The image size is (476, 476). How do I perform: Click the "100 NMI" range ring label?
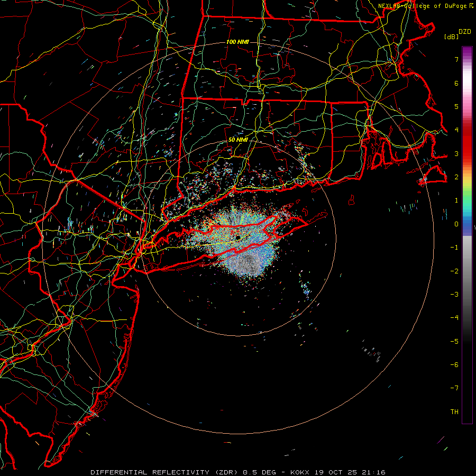tap(237, 42)
